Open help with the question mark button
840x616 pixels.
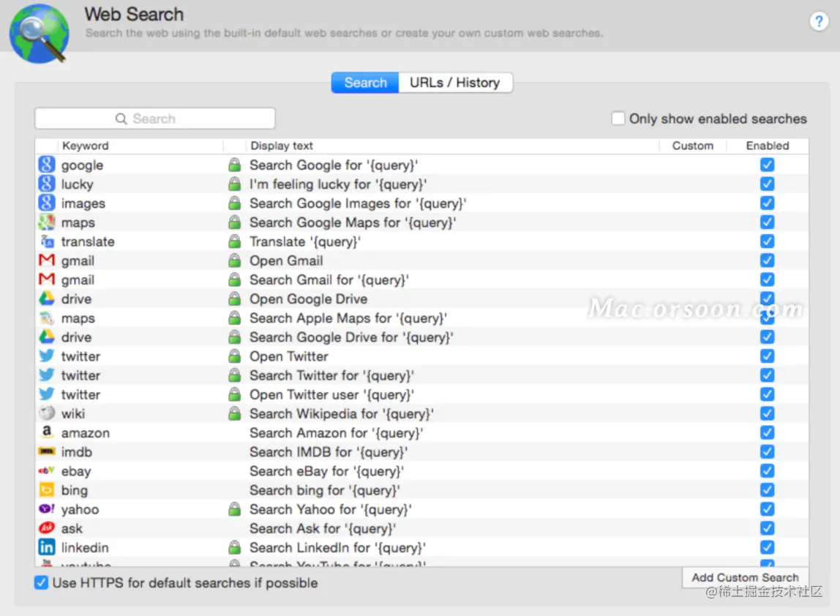click(x=819, y=21)
